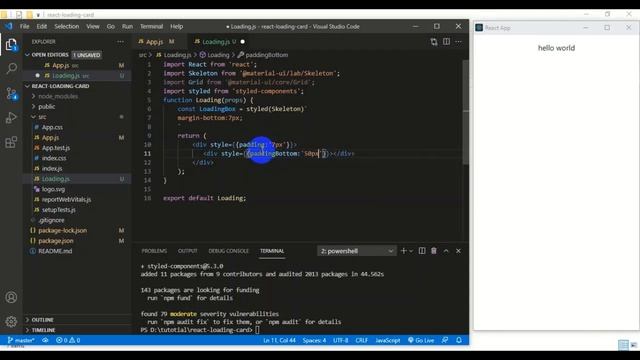The image size is (640, 360).
Task: Open the Run menu
Action: [x=127, y=27]
